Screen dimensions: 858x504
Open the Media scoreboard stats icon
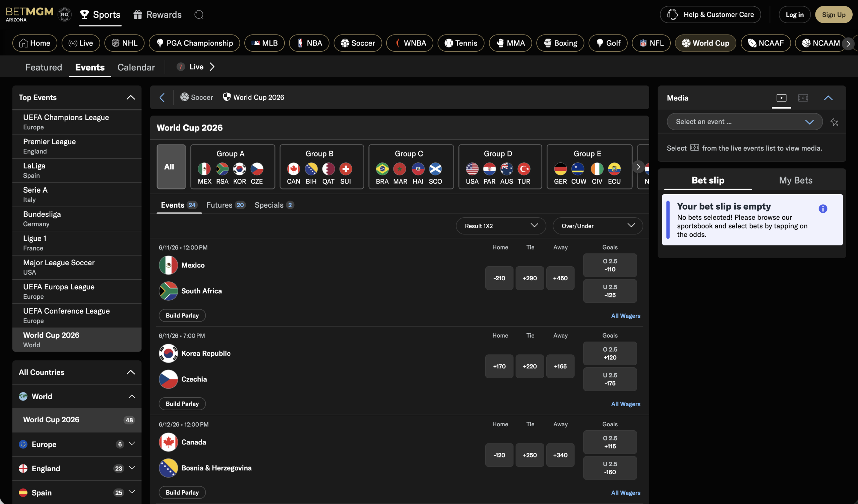[803, 98]
